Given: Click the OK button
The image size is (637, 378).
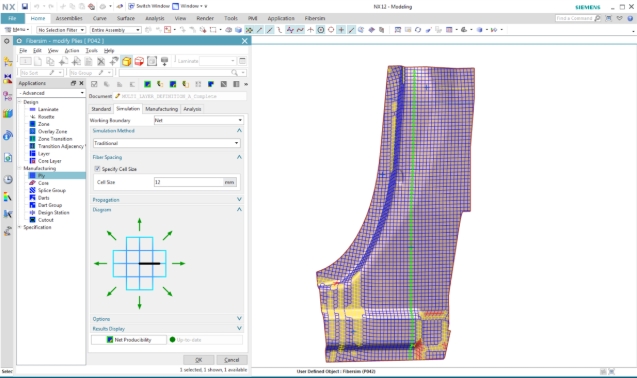Looking at the screenshot, I should [199, 360].
